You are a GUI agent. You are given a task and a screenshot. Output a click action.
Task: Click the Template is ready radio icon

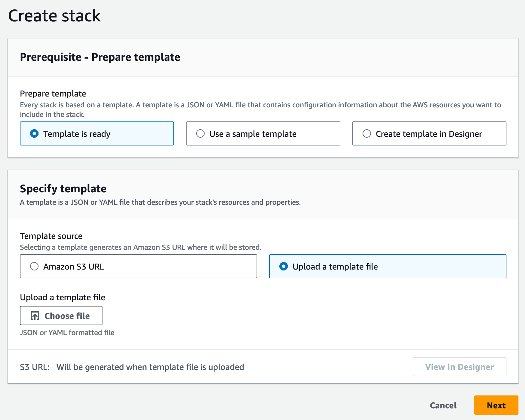coord(34,133)
